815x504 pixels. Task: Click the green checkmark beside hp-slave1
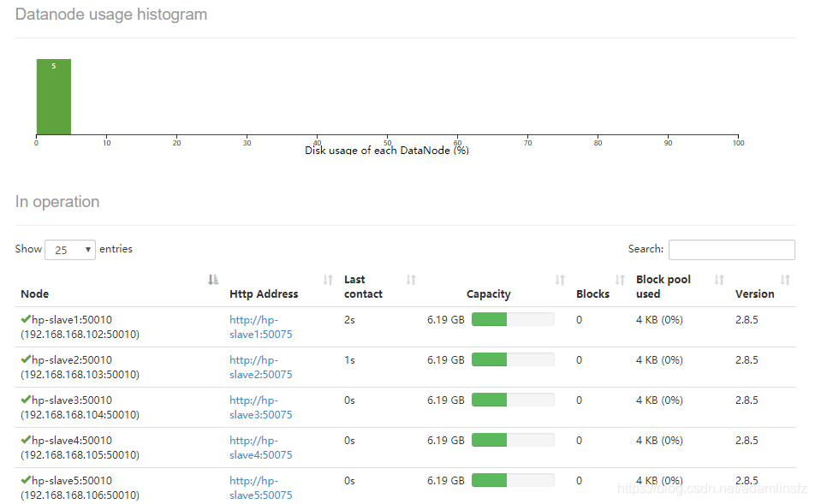tap(26, 319)
